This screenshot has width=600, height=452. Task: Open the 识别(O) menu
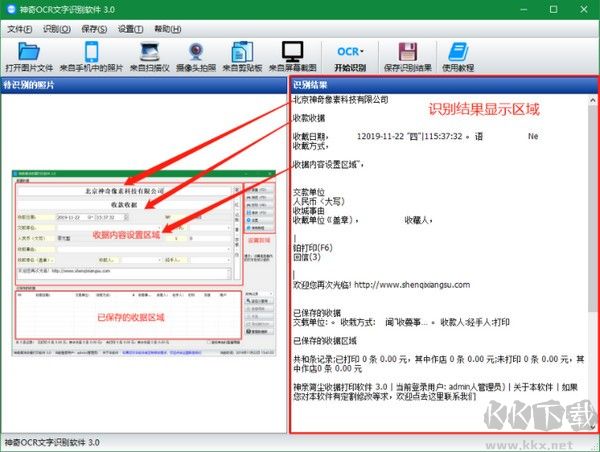(x=57, y=28)
